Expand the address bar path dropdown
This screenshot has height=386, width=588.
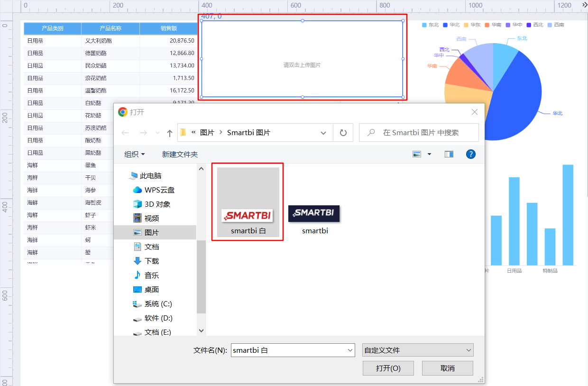pos(324,133)
